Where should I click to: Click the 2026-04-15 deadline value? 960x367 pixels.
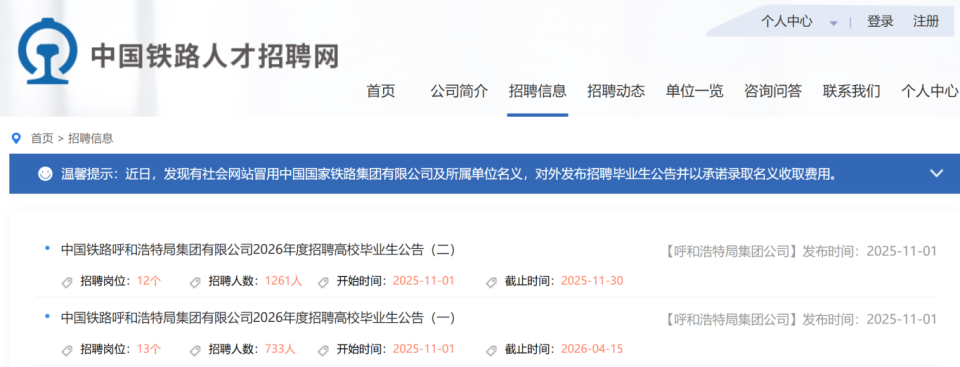tap(592, 349)
